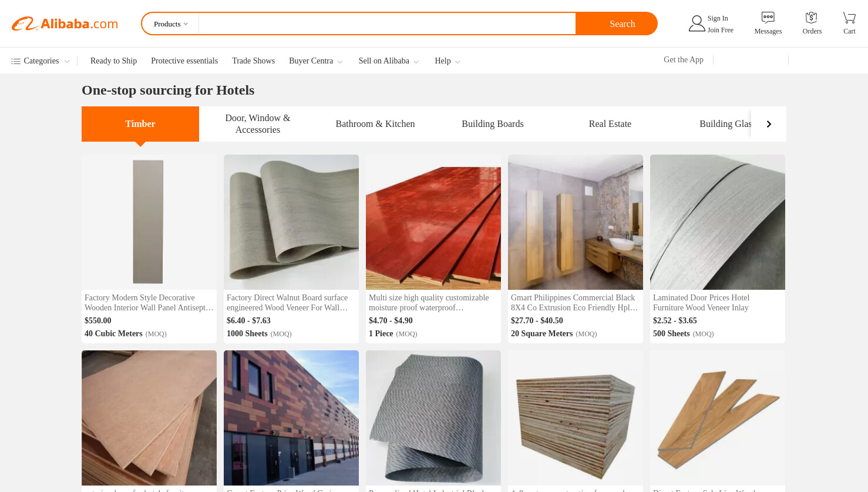
Task: Open the plywood sheets stack thumbnail
Action: click(x=149, y=418)
